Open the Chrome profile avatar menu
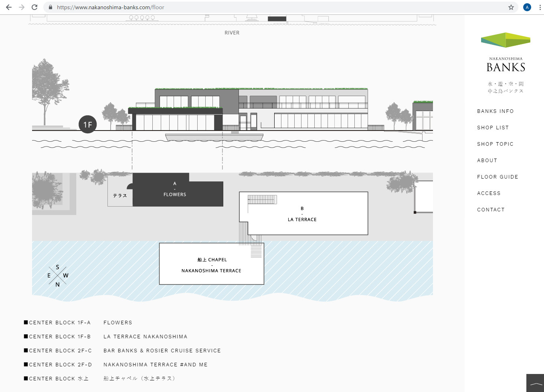544x392 pixels. pyautogui.click(x=527, y=7)
